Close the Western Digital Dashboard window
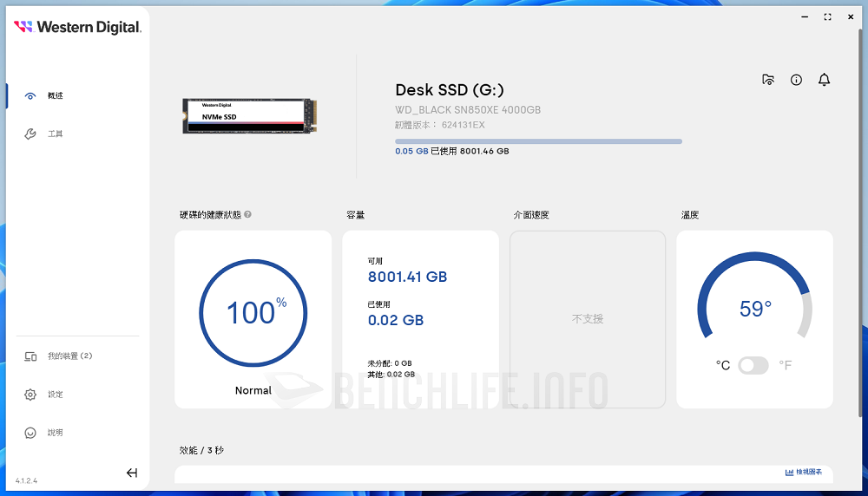Viewport: 868px width, 496px height. [851, 17]
